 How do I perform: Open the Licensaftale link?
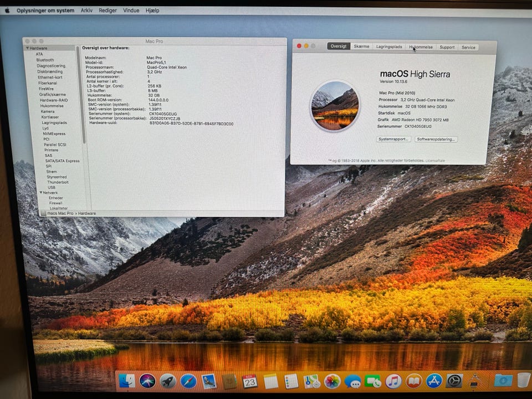click(435, 161)
